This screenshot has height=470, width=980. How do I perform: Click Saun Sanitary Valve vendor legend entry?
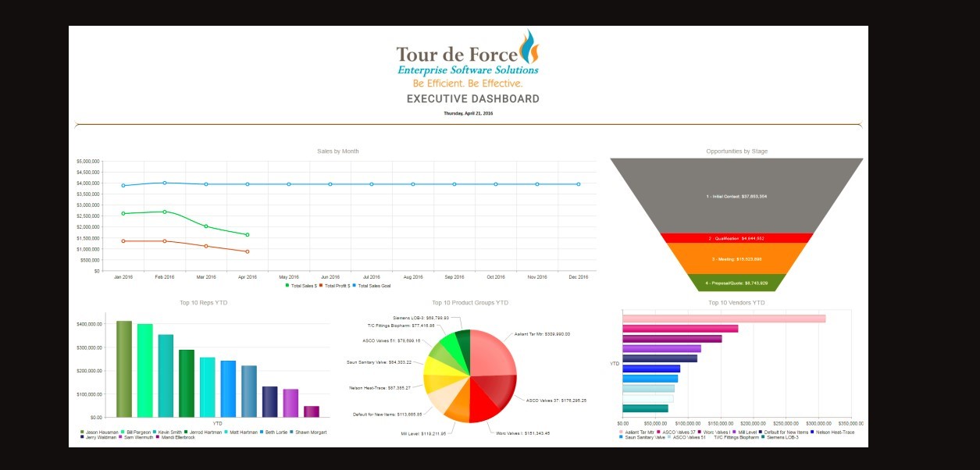click(641, 437)
